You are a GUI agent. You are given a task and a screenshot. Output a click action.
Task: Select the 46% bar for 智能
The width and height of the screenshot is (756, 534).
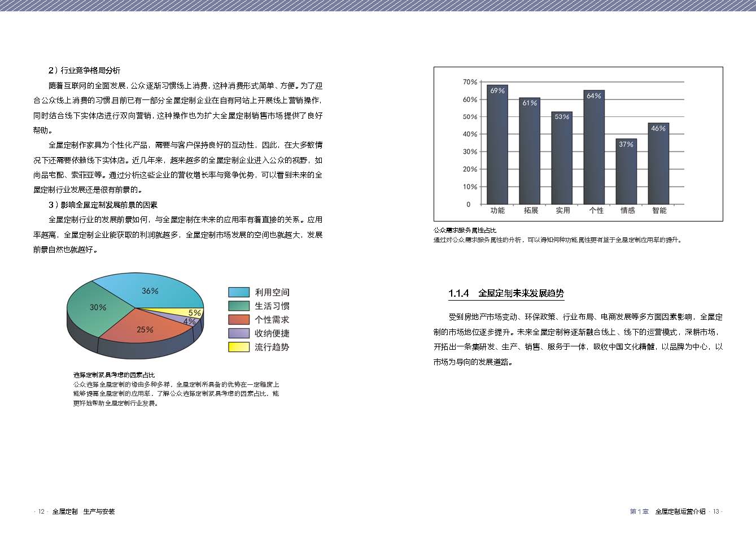pos(658,164)
